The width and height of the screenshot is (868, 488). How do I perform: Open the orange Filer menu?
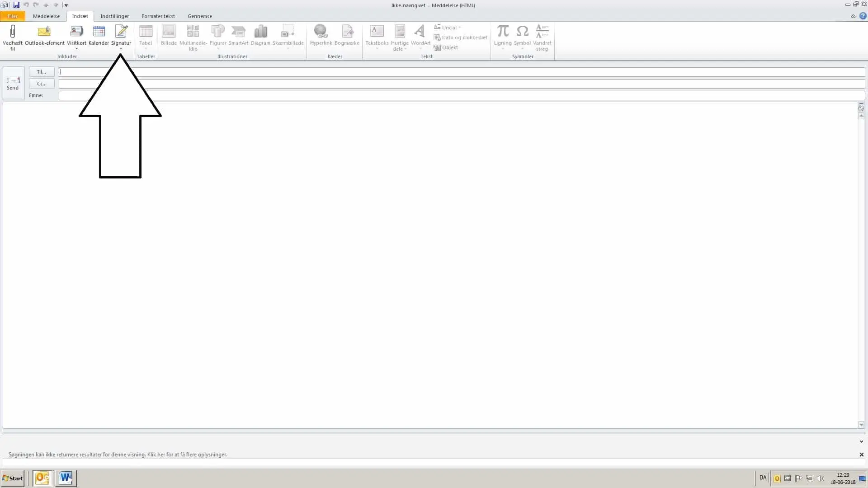tap(13, 16)
